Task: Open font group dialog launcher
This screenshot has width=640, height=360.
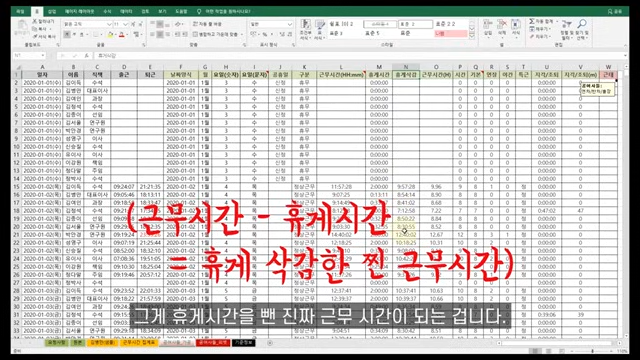Action: click(x=144, y=45)
